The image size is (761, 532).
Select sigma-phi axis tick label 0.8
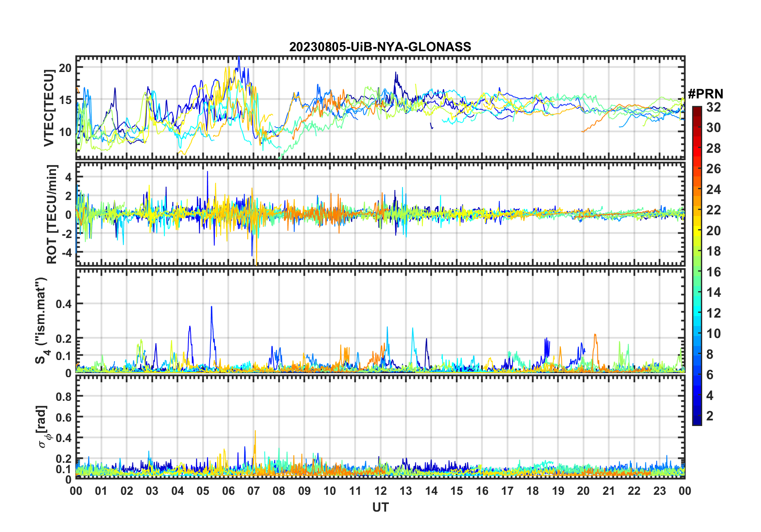click(64, 396)
